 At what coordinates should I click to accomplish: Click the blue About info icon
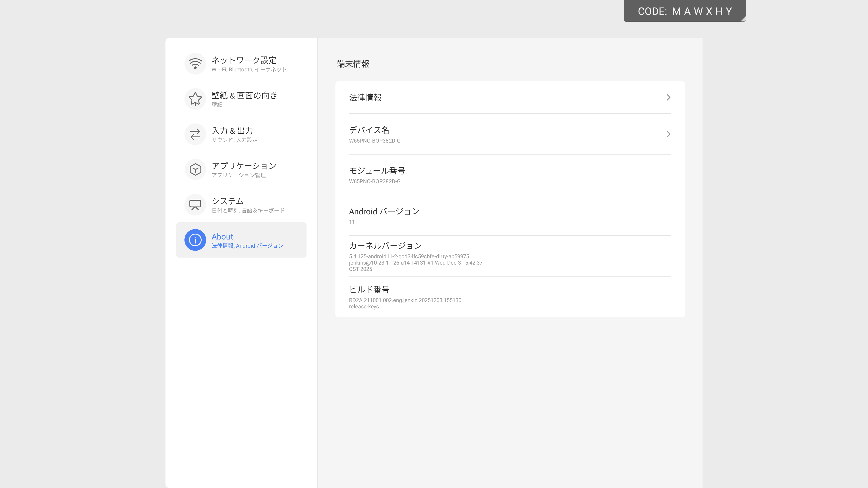pos(195,240)
